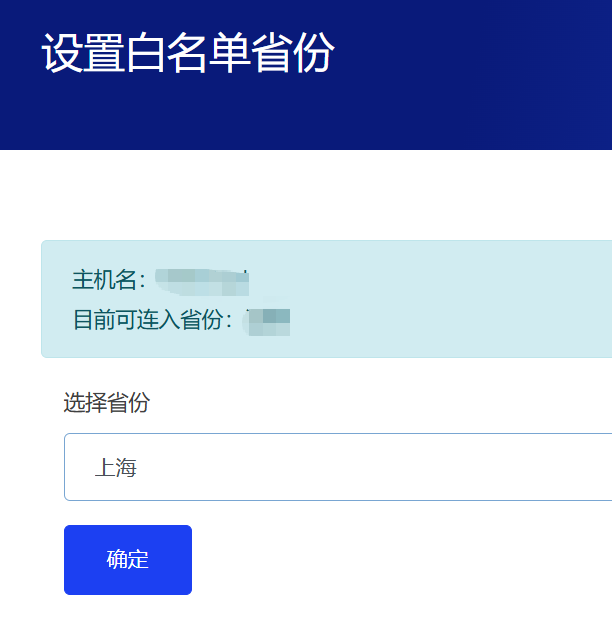Click the 目前可连入省份 label
The image size is (612, 618).
click(152, 321)
